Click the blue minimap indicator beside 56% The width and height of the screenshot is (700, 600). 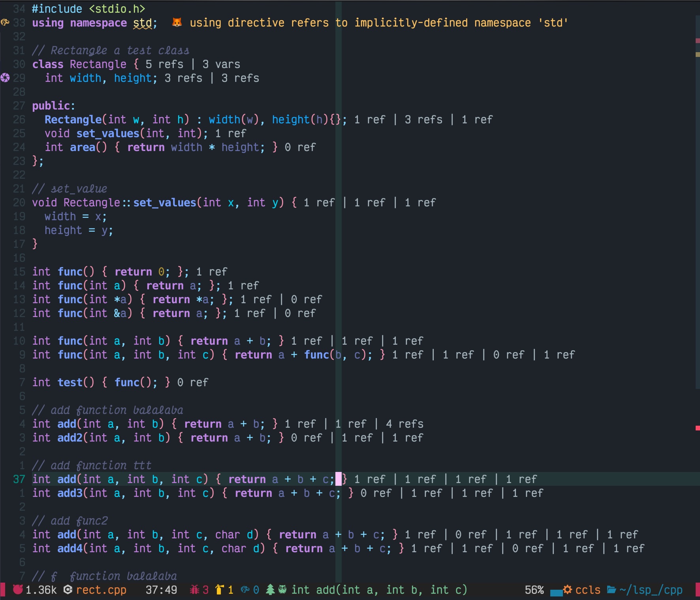(556, 592)
